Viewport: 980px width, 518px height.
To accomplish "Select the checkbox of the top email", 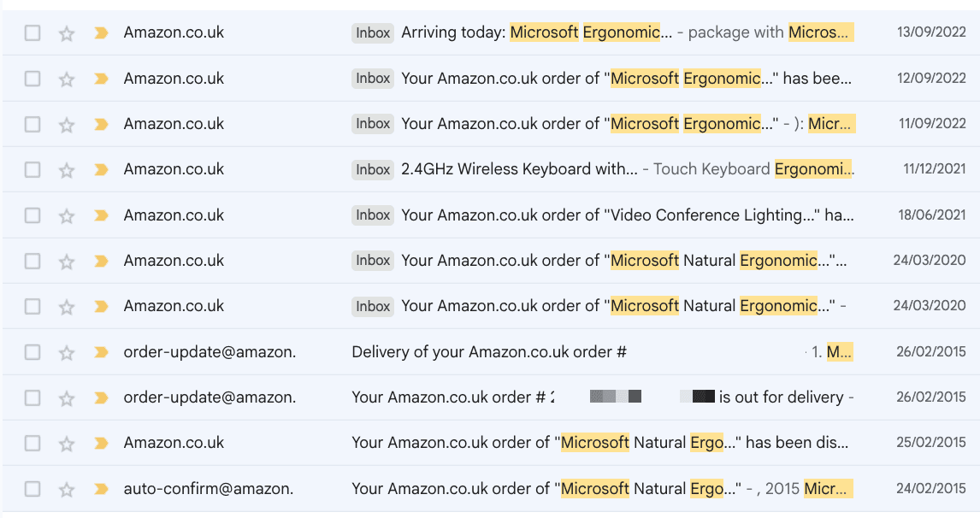I will coord(32,32).
